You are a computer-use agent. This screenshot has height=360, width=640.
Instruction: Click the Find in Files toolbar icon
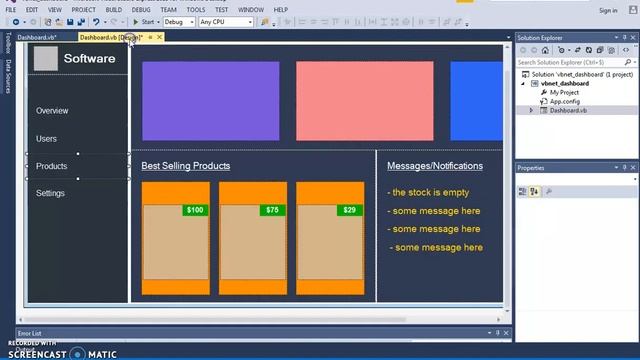265,22
